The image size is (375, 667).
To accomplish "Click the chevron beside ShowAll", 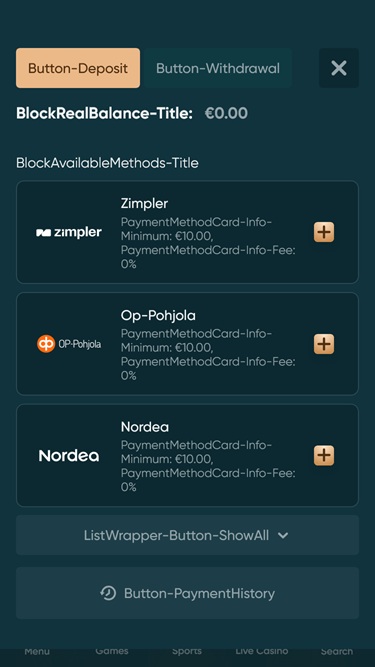I will 283,536.
